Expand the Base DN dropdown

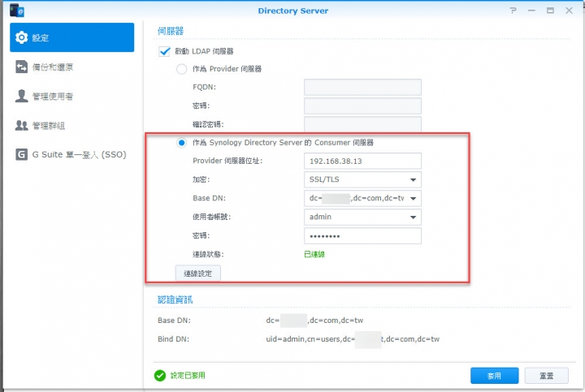click(413, 198)
